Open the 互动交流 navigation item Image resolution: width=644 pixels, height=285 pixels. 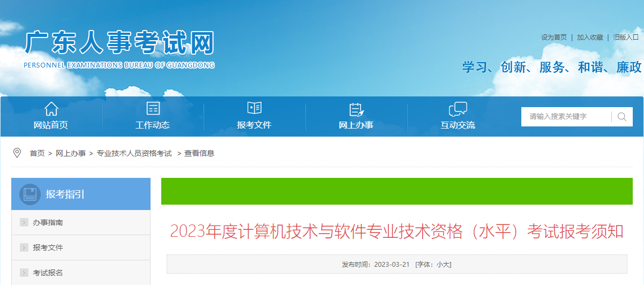(458, 125)
